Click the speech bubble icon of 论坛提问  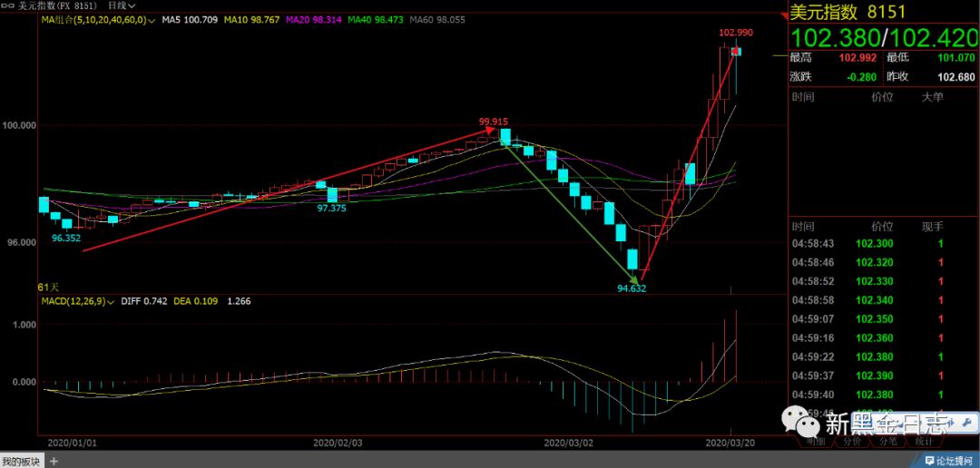click(x=929, y=463)
